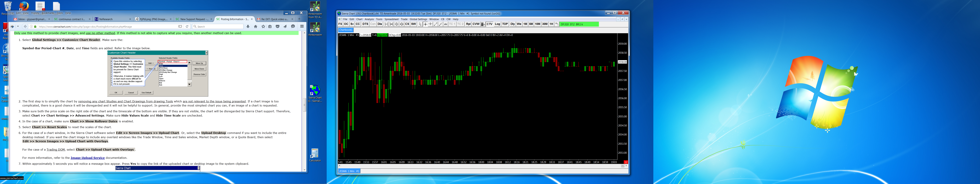Image resolution: width=980 pixels, height=184 pixels.
Task: Toggle the CTV toolbar button
Action: [489, 24]
